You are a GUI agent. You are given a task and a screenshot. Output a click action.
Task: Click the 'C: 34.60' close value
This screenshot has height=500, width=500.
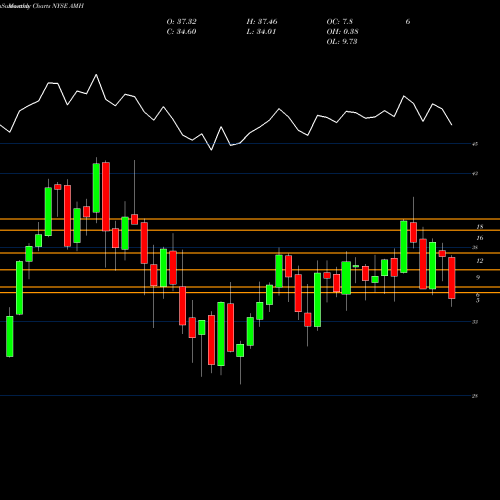pyautogui.click(x=181, y=32)
